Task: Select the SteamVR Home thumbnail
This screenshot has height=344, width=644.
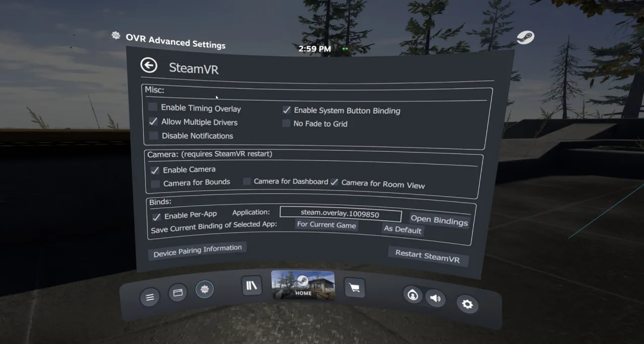Action: click(303, 285)
